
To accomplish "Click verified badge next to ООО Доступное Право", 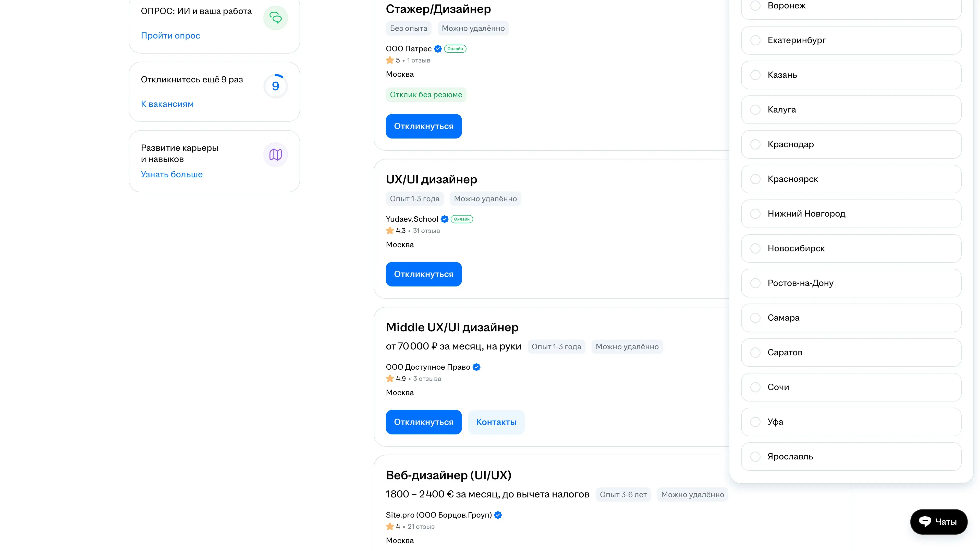I will tap(476, 367).
